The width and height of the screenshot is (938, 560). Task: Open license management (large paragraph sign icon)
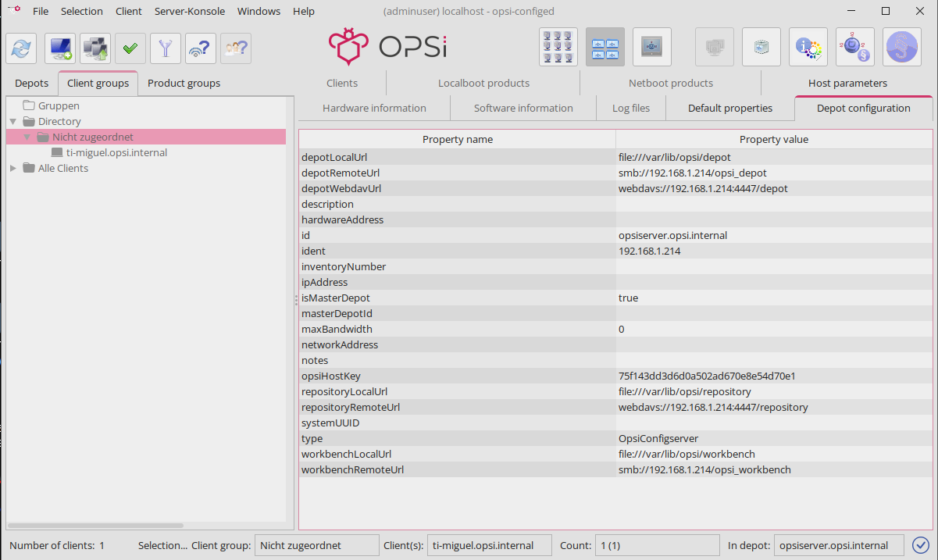pyautogui.click(x=902, y=47)
